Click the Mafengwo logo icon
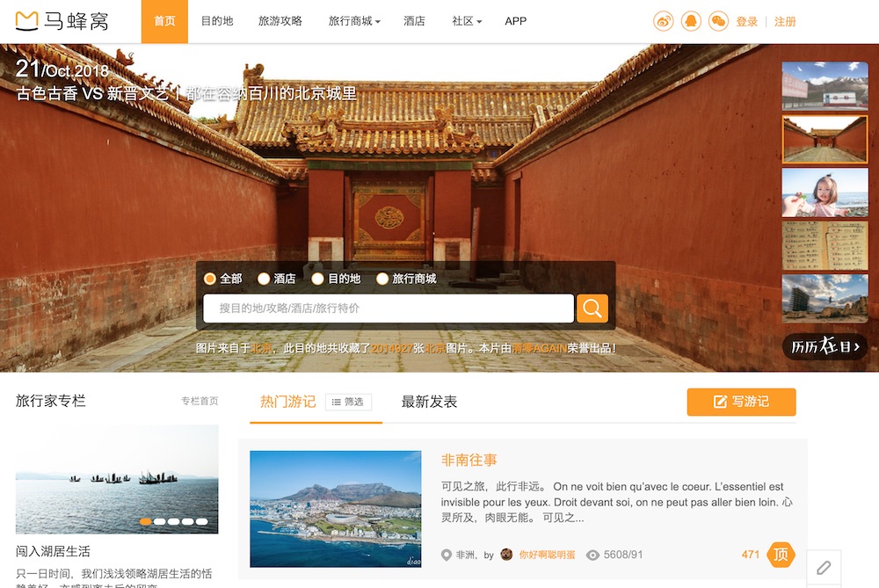879x588 pixels. pos(26,21)
